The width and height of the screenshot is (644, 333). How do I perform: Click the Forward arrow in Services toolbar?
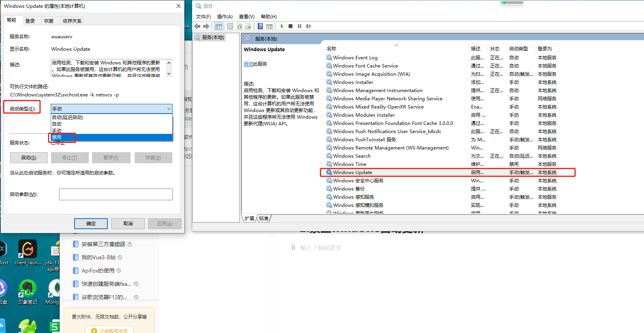(206, 26)
